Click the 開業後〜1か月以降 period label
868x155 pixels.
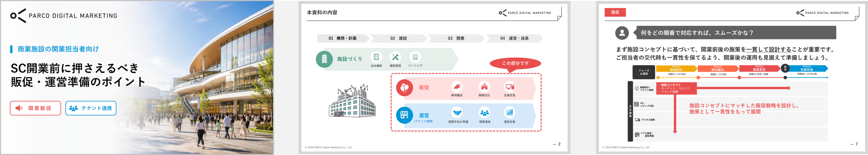click(x=807, y=74)
